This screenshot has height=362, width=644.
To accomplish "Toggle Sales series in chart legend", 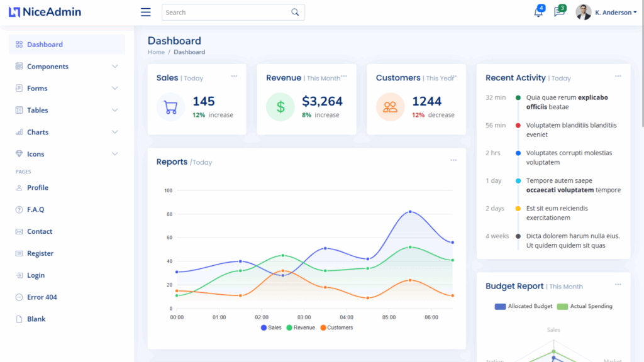I will pyautogui.click(x=271, y=327).
